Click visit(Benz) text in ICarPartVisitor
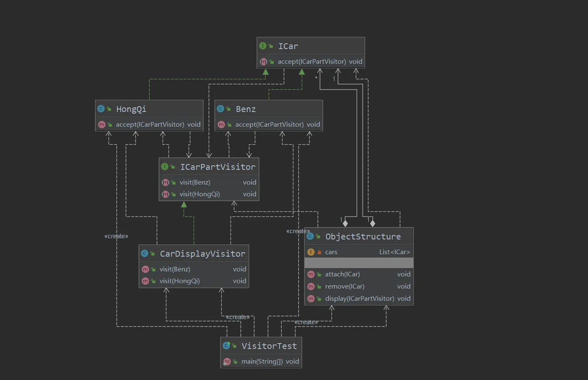This screenshot has width=588, height=380. click(x=195, y=182)
